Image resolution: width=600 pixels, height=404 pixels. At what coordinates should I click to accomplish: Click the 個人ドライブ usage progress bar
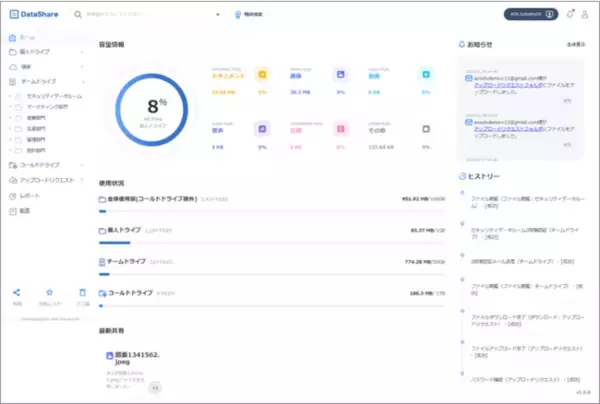tap(272, 243)
